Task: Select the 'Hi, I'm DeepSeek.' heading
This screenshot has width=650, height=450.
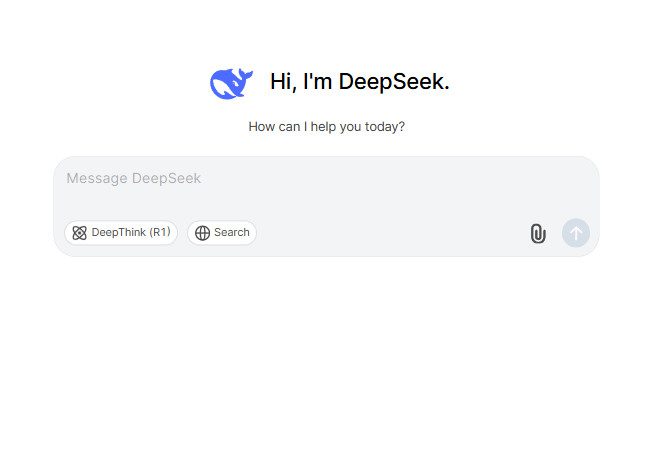Action: click(x=360, y=81)
